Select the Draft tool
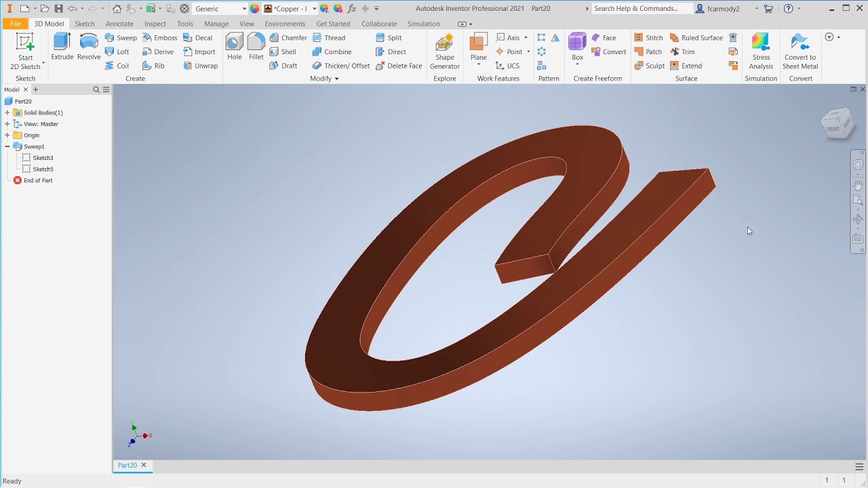868x488 pixels. 283,66
